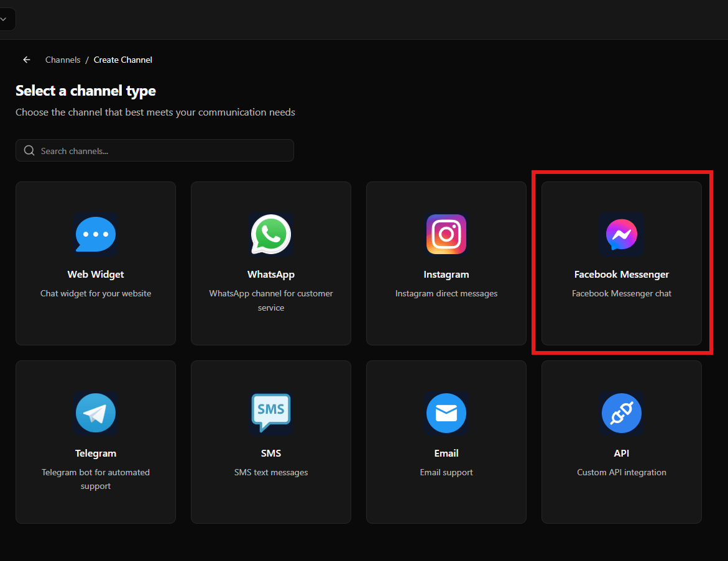Click the Web Widget chat bubble icon
The width and height of the screenshot is (728, 561).
(x=96, y=234)
